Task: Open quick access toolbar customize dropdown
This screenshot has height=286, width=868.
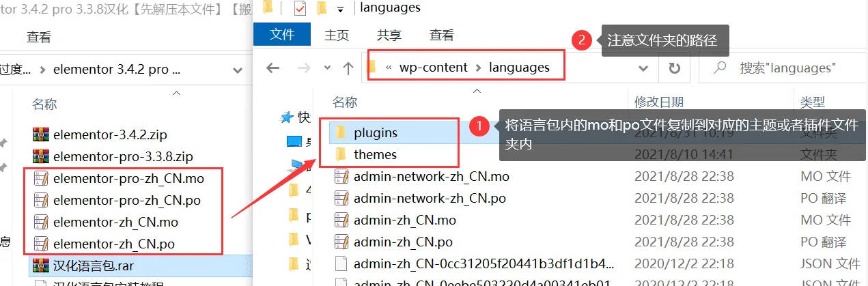Action: (x=340, y=9)
